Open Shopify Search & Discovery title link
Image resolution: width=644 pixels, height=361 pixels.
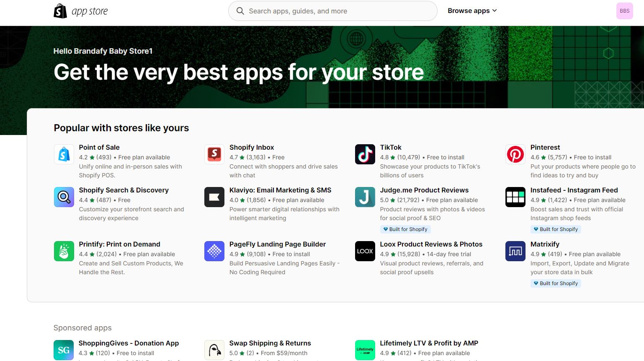point(124,190)
